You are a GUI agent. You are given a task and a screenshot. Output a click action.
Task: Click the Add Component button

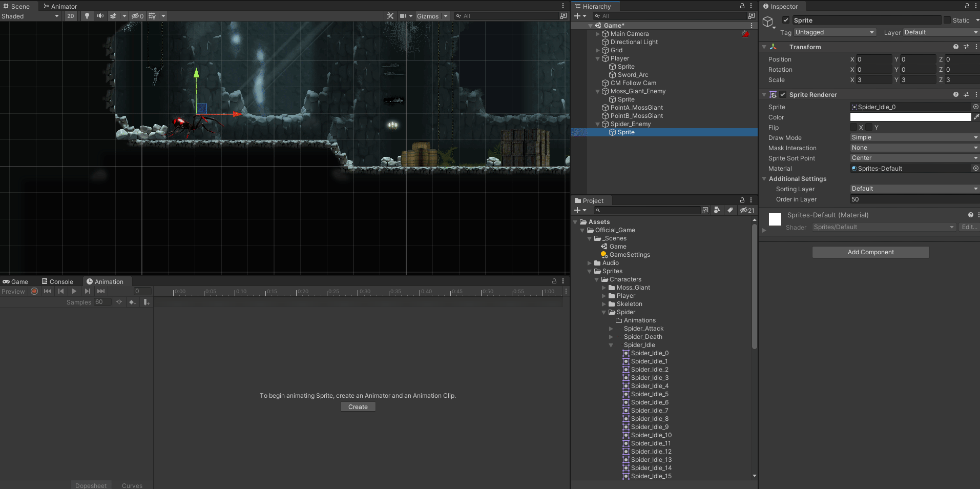[870, 252]
